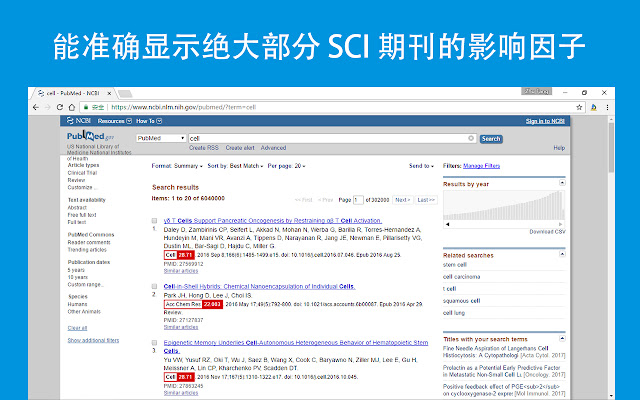Collapse Titles with your search terms panel
The image size is (640, 400).
point(562,338)
